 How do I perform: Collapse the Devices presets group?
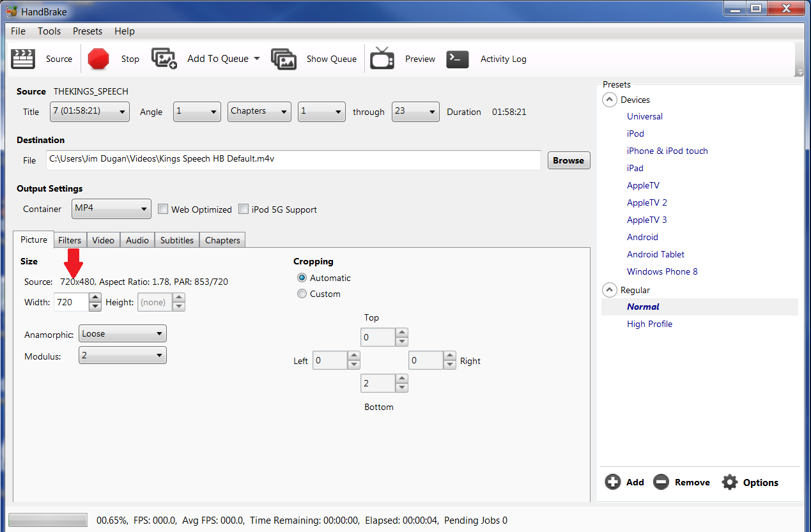coord(610,100)
